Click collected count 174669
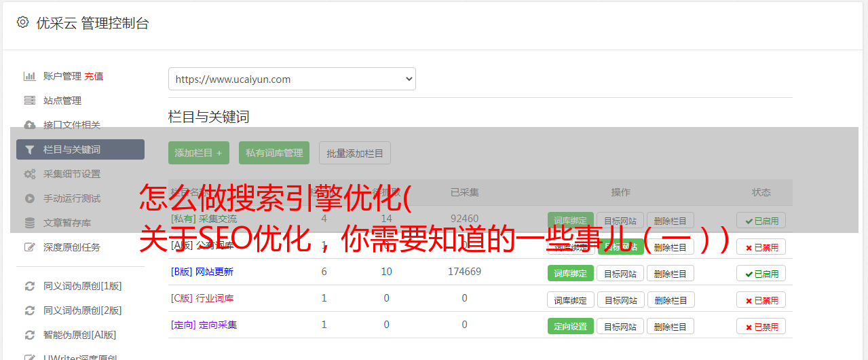868x360 pixels. pos(465,272)
